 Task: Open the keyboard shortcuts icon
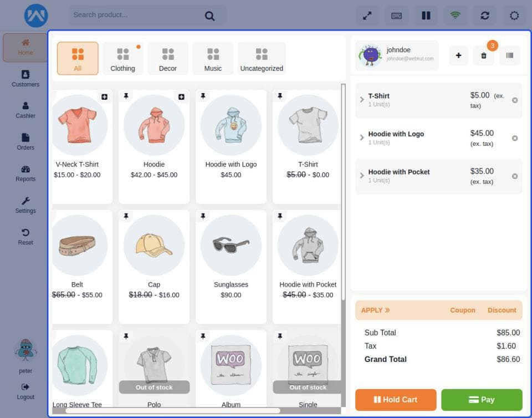(x=397, y=16)
